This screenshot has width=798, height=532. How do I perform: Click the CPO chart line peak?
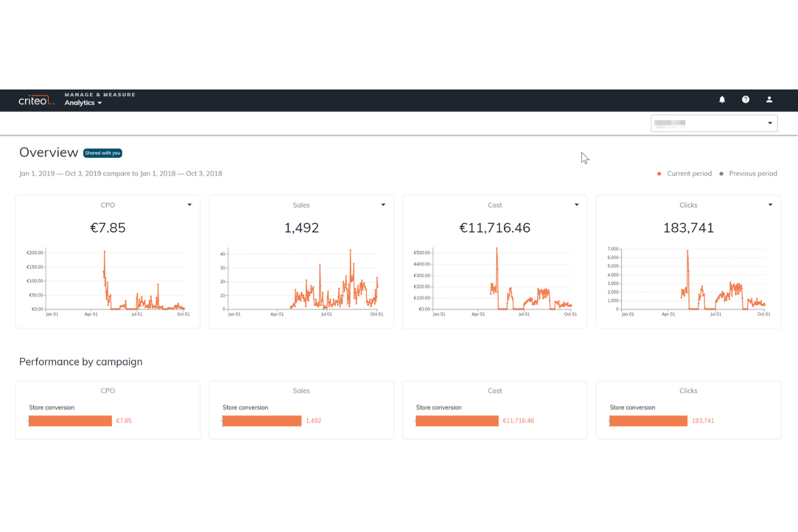pos(105,251)
